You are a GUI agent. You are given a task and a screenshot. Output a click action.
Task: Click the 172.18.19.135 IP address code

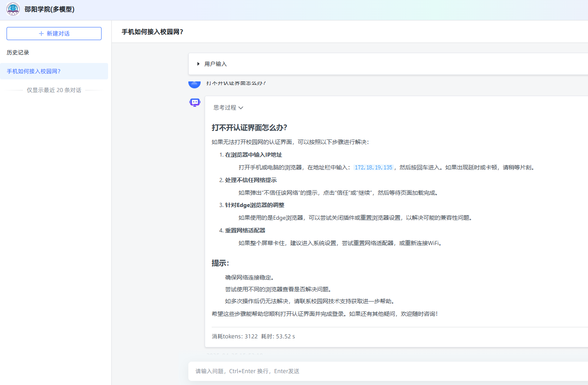(373, 167)
